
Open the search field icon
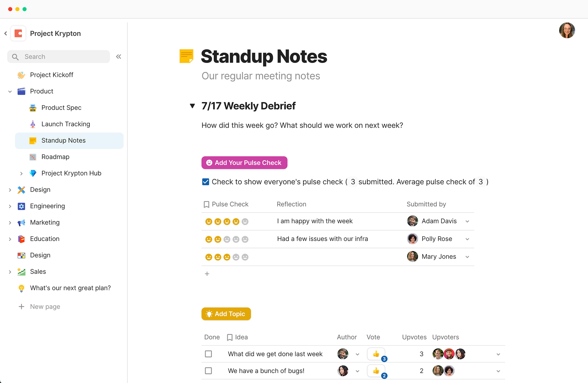pos(15,56)
